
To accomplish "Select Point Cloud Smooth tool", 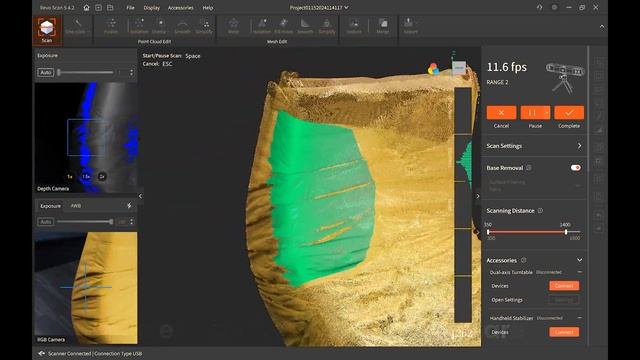I will tap(182, 27).
